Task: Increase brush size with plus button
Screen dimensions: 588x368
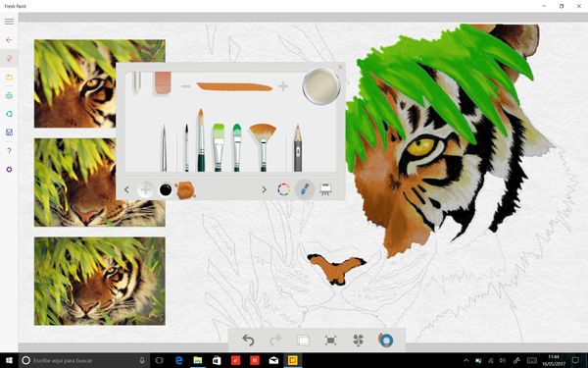Action: click(x=283, y=86)
